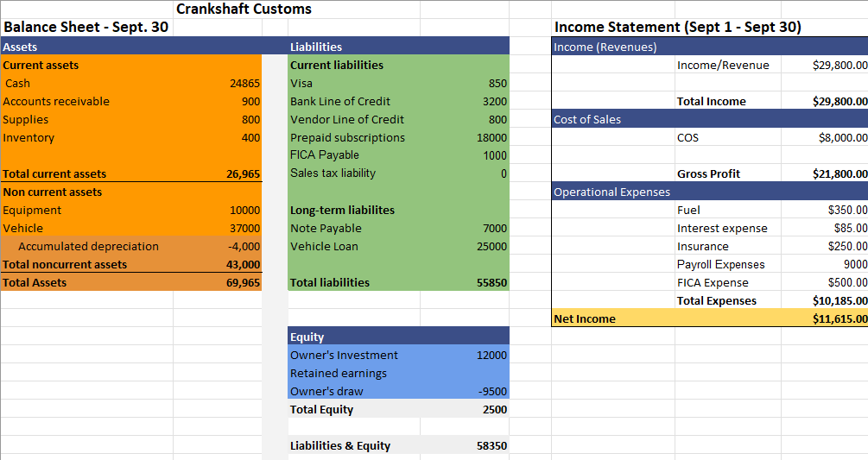Click the Liabilities header cell
This screenshot has height=460, width=868.
point(316,47)
